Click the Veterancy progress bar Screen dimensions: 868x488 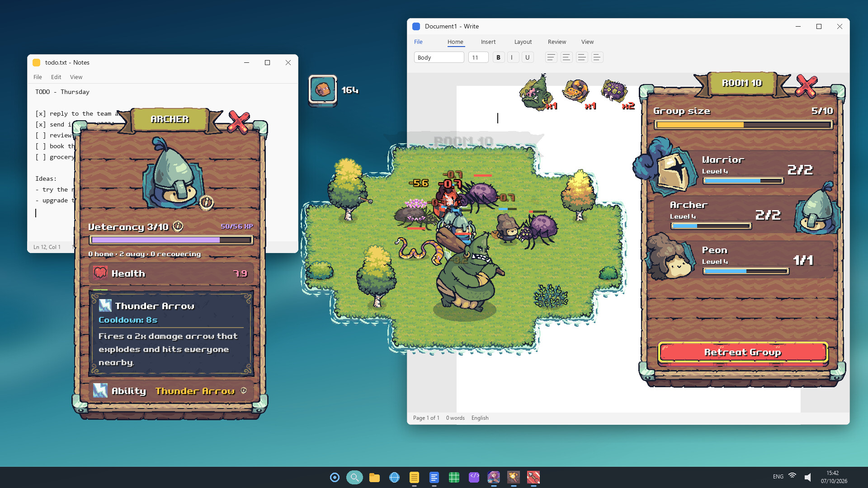tap(171, 240)
